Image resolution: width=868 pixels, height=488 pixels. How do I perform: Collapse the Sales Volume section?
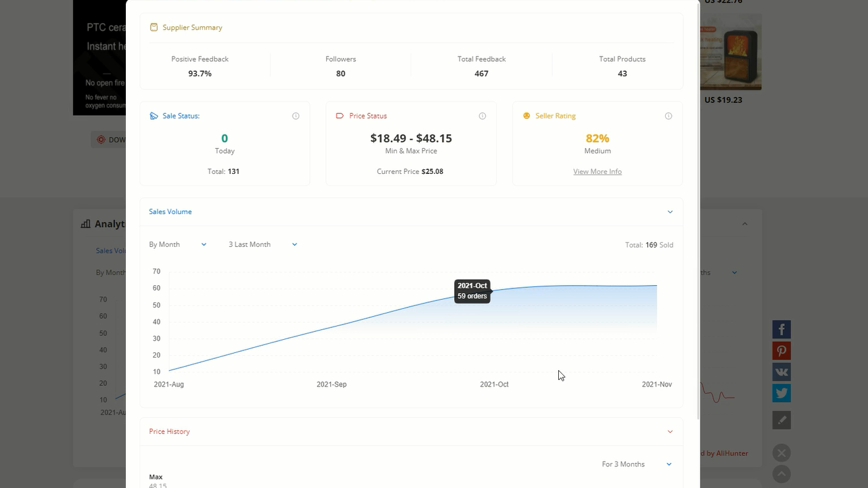[670, 212]
